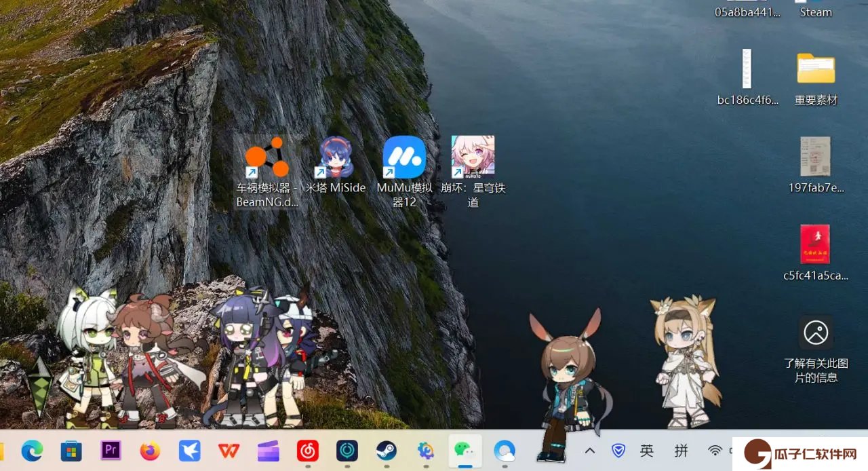Select the bc186c4f6... desktop file

click(x=747, y=78)
